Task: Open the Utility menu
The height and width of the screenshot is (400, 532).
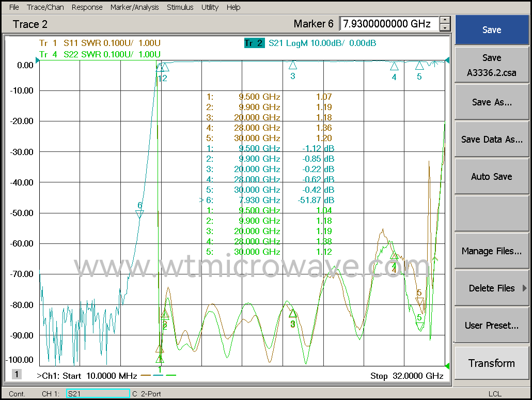Action: click(x=210, y=7)
